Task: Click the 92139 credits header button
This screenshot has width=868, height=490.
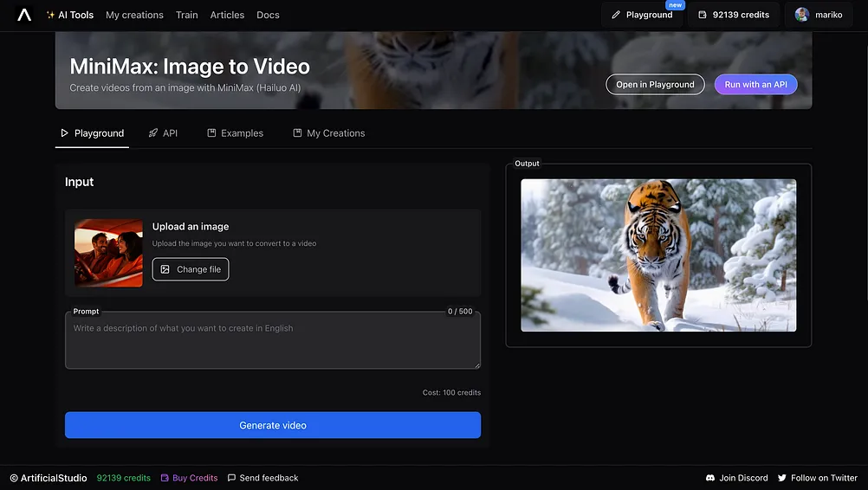Action: tap(734, 15)
